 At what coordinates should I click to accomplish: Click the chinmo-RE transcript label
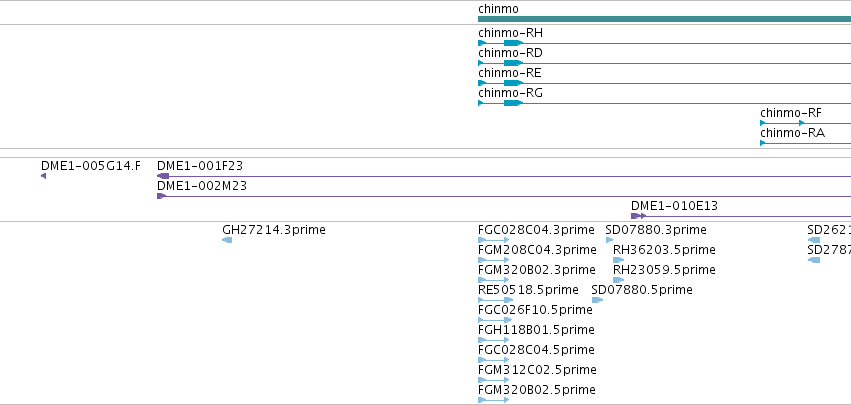click(x=510, y=73)
